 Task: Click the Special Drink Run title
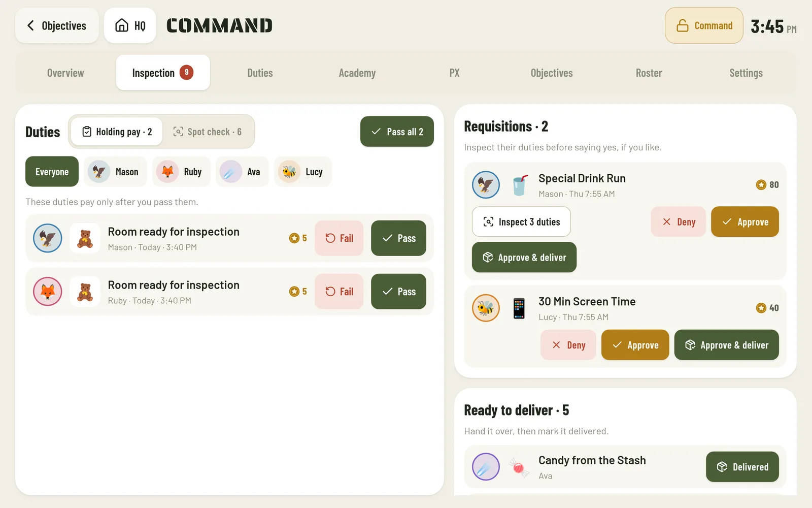(582, 178)
